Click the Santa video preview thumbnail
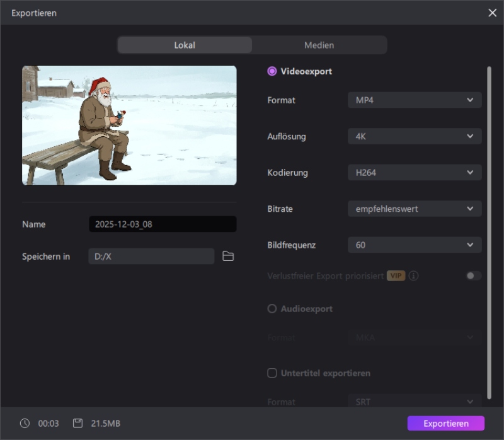This screenshot has height=440, width=504. tap(129, 125)
